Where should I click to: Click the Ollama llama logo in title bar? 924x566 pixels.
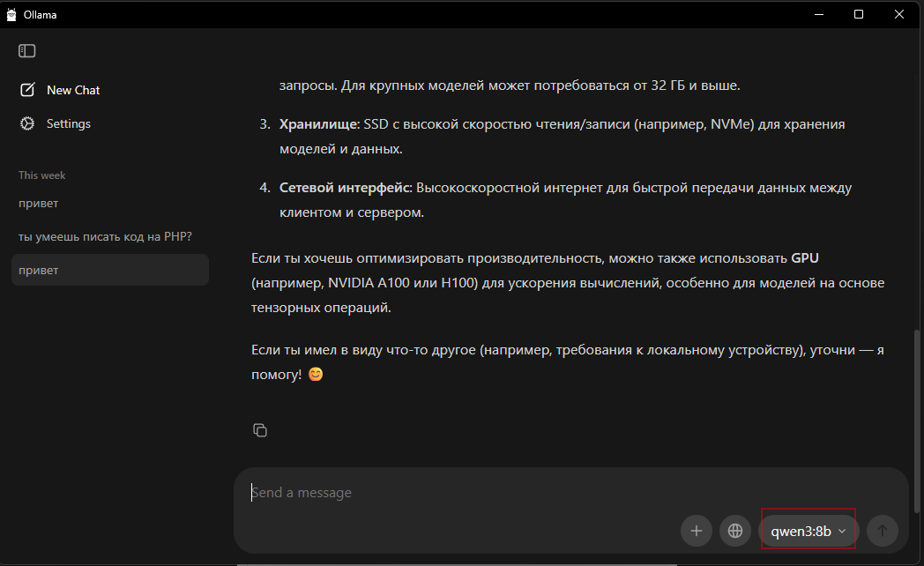(12, 14)
